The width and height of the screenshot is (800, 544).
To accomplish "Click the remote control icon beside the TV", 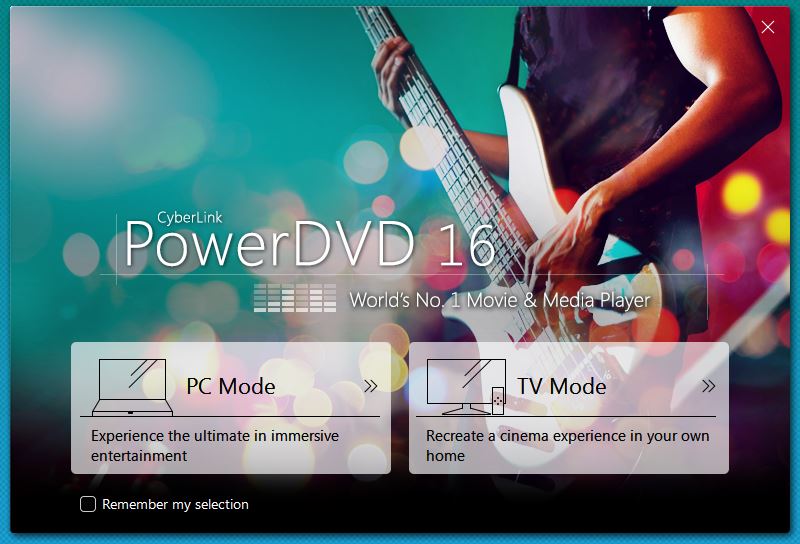I will 497,399.
